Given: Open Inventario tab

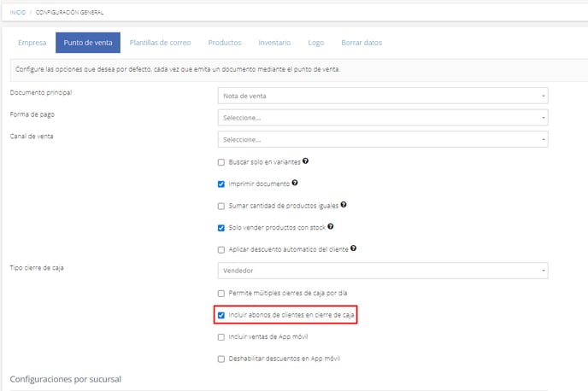Looking at the screenshot, I should tap(274, 43).
